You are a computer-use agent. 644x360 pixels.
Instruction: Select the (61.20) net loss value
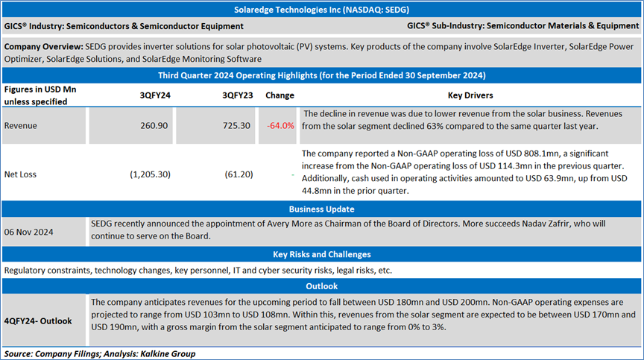(239, 174)
